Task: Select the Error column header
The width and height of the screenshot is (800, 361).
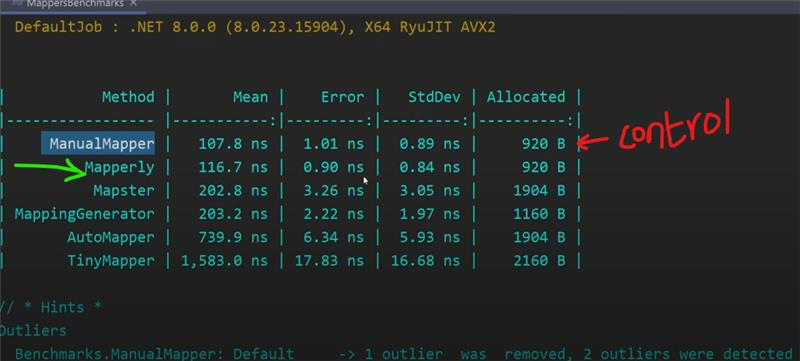Action: pyautogui.click(x=342, y=97)
